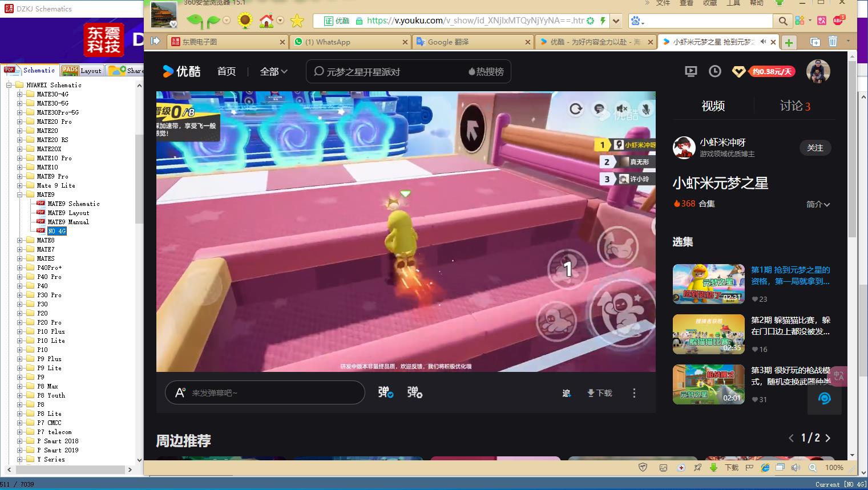868x490 pixels.
Task: Toggle danmaku display on or off
Action: (x=386, y=392)
